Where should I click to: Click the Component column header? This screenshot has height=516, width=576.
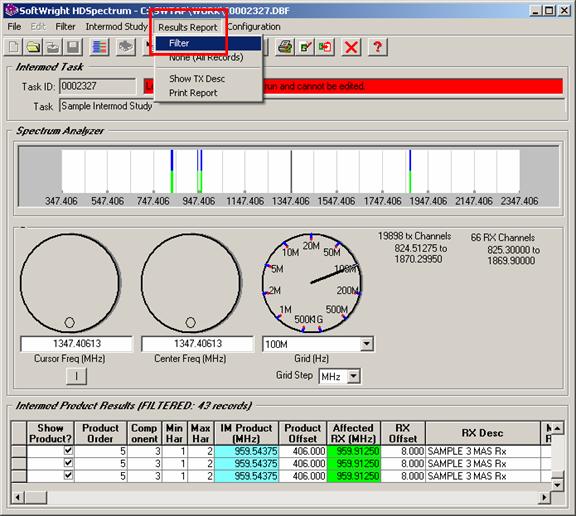pos(144,433)
